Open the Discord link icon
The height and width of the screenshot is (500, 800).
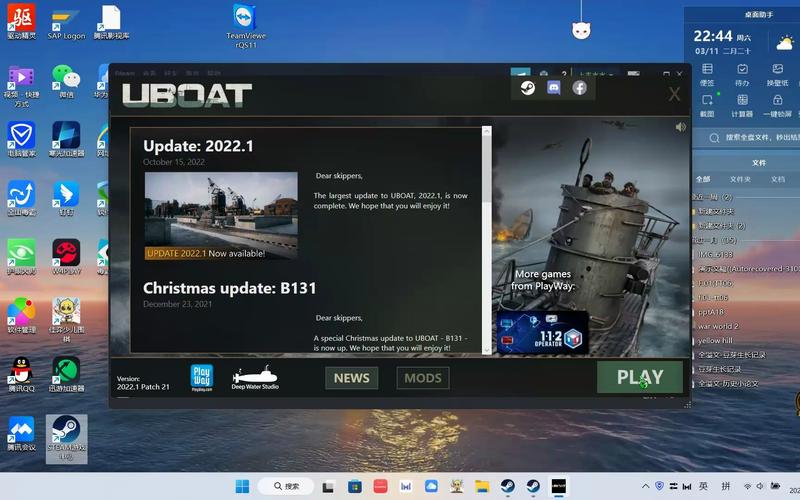tap(553, 88)
